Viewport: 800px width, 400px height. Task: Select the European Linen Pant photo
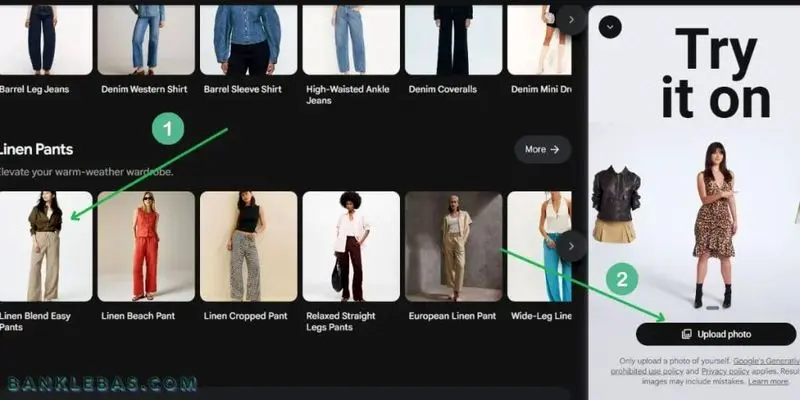pos(453,246)
